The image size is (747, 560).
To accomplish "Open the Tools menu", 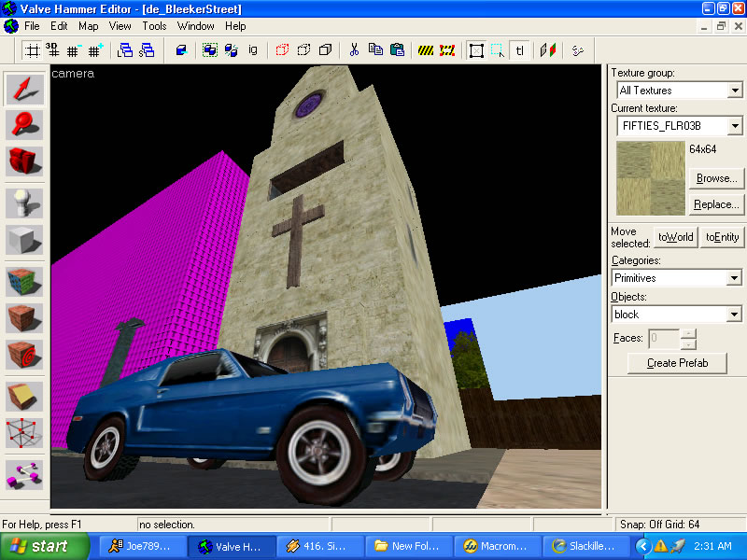I will point(154,26).
